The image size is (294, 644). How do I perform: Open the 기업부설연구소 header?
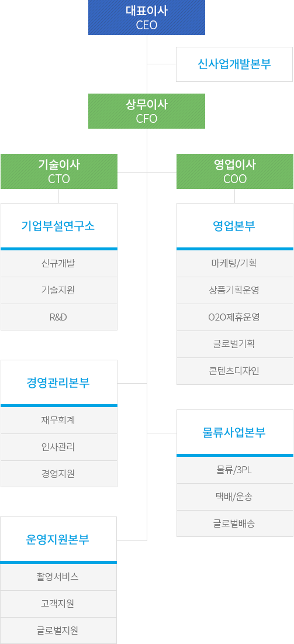58,225
